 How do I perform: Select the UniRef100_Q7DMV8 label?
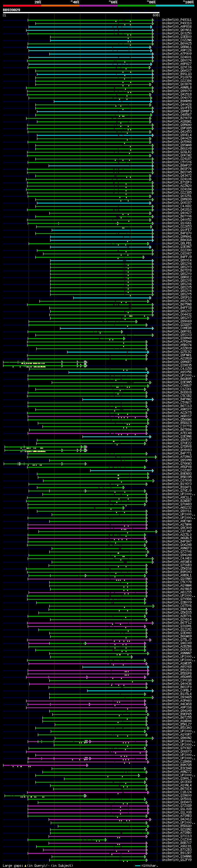pyautogui.click(x=176, y=446)
